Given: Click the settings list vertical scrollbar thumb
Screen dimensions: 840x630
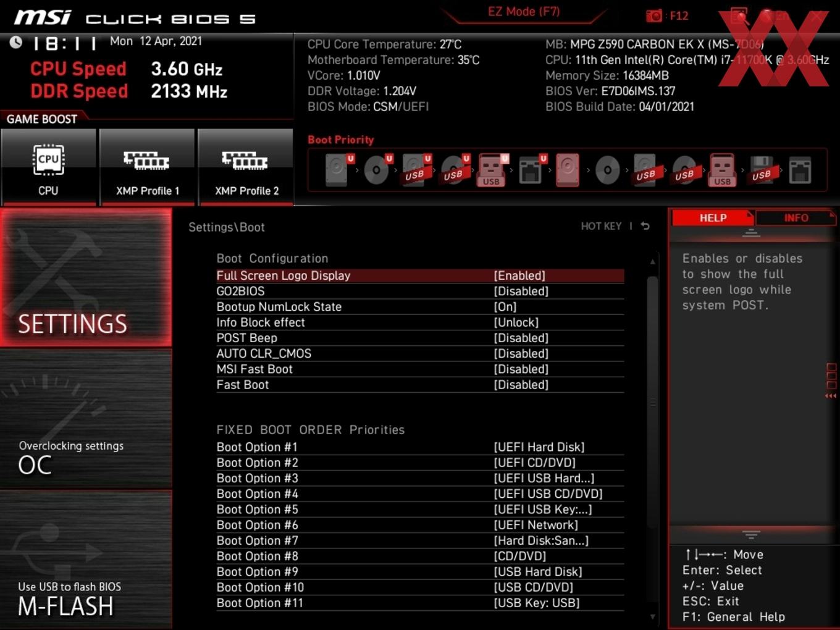Looking at the screenshot, I should coord(652,401).
